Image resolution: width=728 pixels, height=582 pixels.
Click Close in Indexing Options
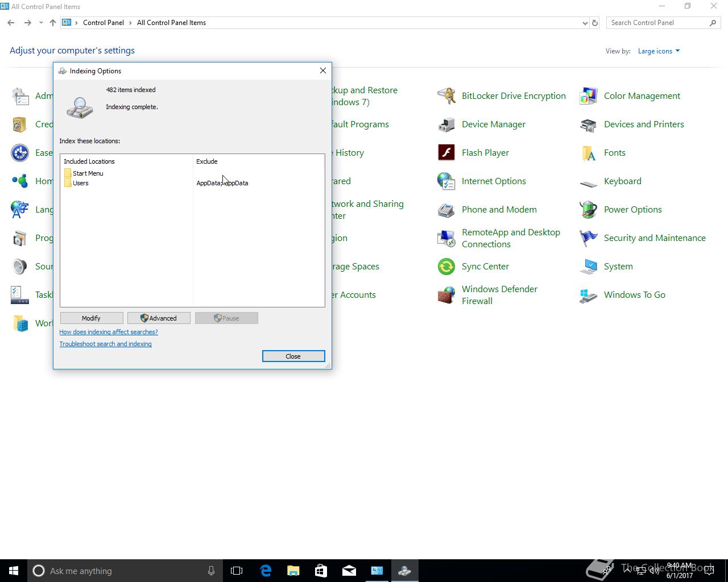click(x=293, y=356)
